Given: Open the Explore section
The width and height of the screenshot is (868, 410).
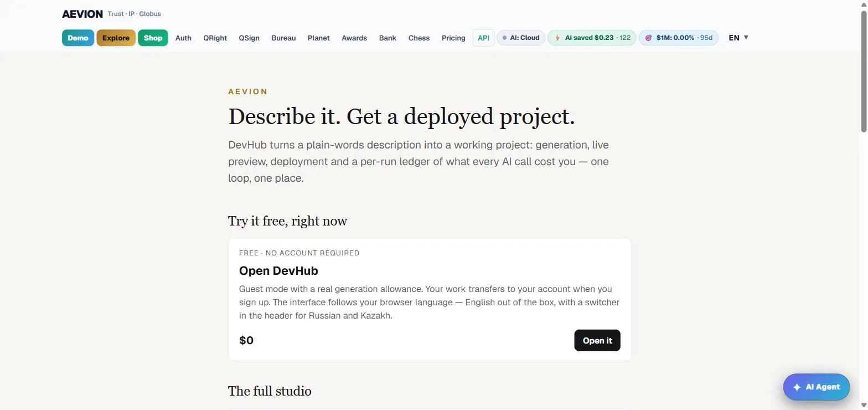Looking at the screenshot, I should [x=116, y=38].
